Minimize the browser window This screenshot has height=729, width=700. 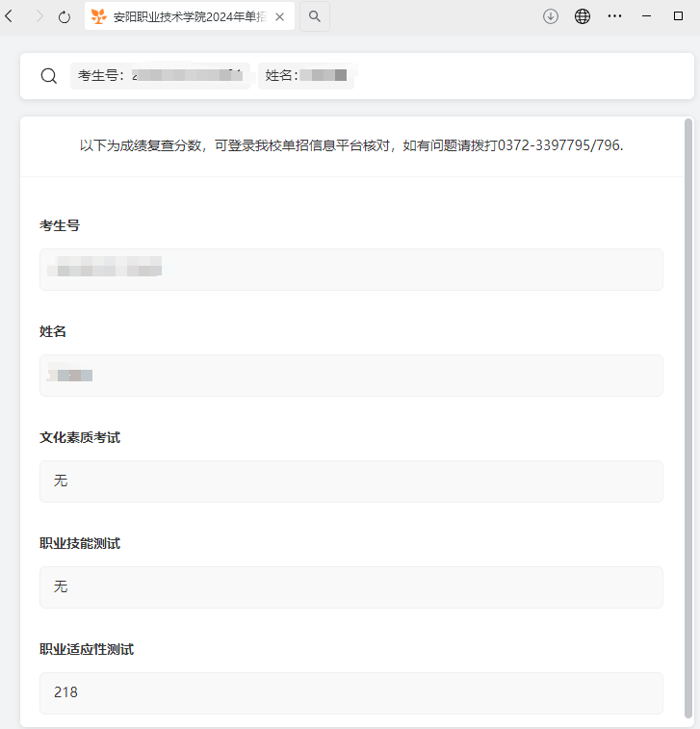[x=646, y=16]
